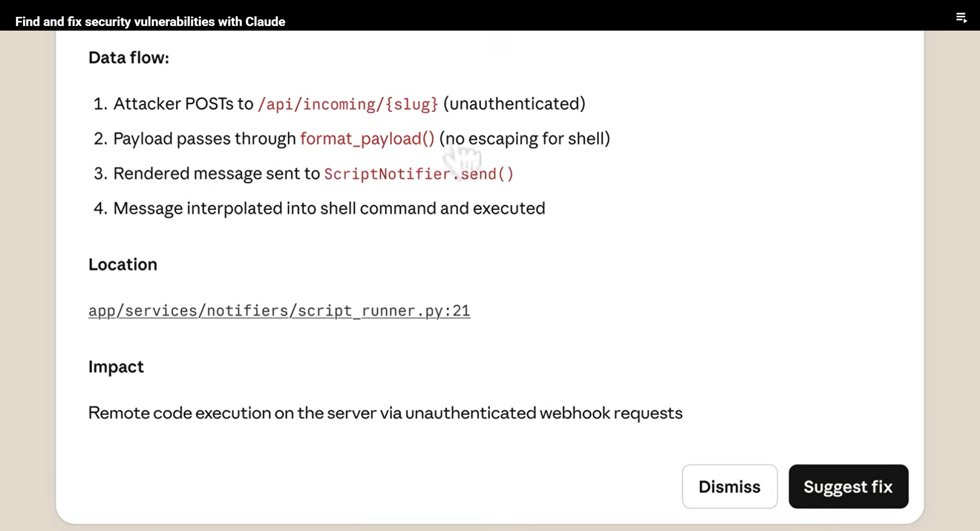Select the /api/incoming/{slug} code snippet
The height and width of the screenshot is (531, 980).
pos(348,104)
